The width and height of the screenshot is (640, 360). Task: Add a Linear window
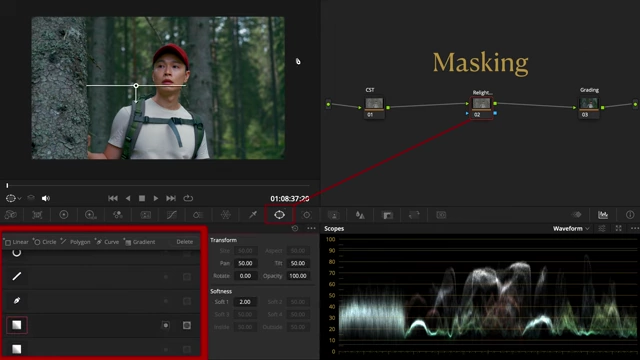click(x=16, y=242)
